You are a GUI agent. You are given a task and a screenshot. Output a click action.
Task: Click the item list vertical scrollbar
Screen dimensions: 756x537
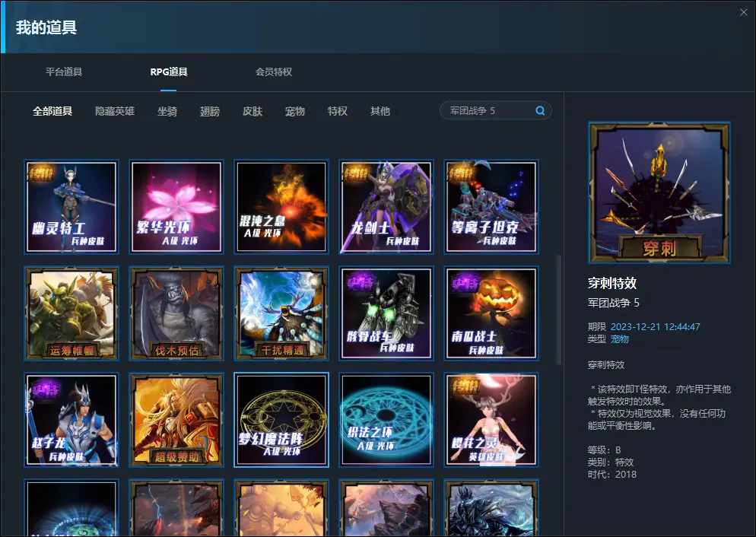559,310
